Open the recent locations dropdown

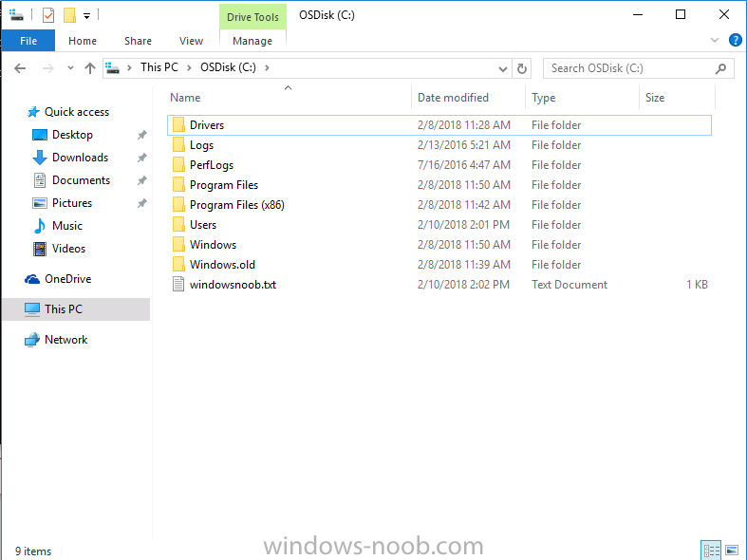click(x=70, y=68)
